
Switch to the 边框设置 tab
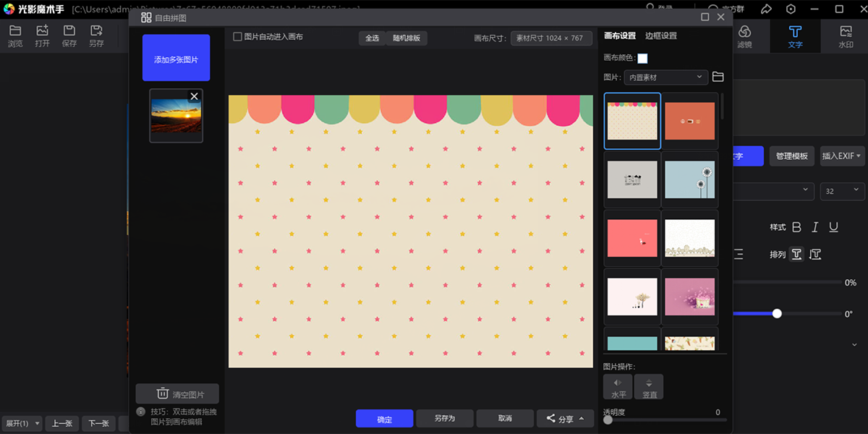(x=661, y=35)
